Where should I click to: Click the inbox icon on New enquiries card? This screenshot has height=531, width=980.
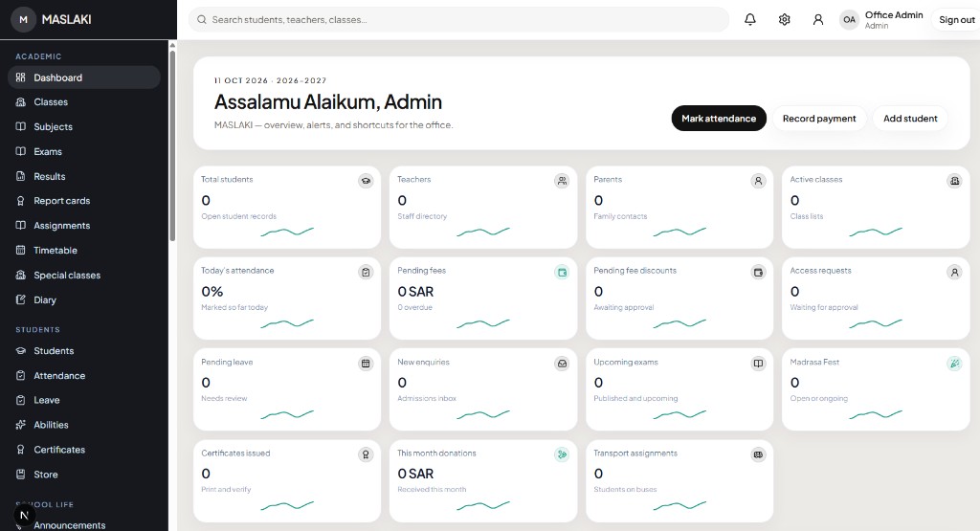pos(562,364)
